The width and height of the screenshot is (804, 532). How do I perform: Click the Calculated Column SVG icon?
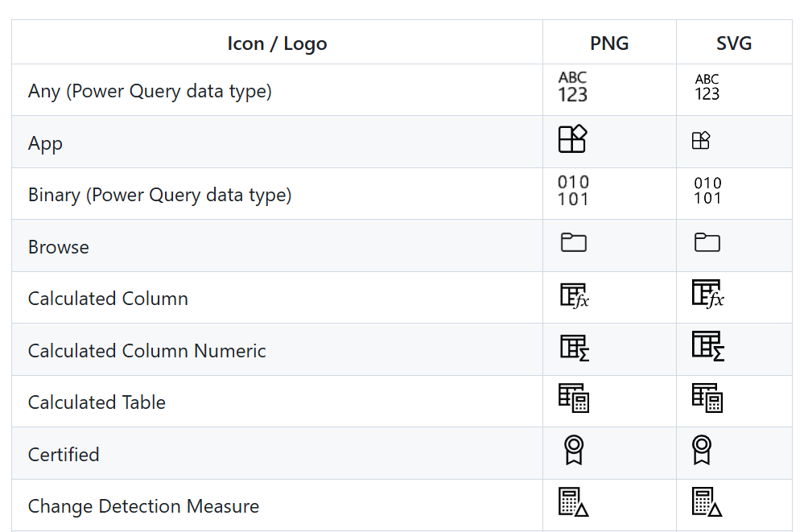[x=708, y=294]
